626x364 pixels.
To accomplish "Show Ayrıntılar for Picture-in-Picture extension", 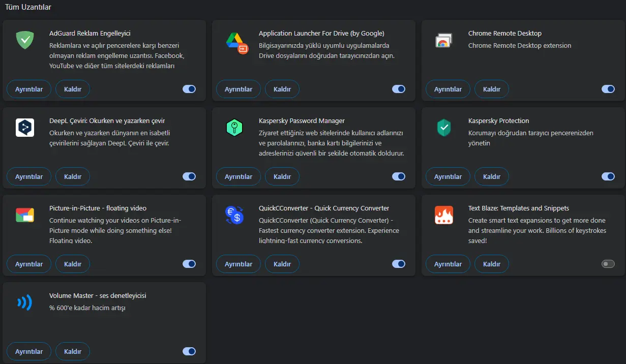I will pyautogui.click(x=29, y=264).
